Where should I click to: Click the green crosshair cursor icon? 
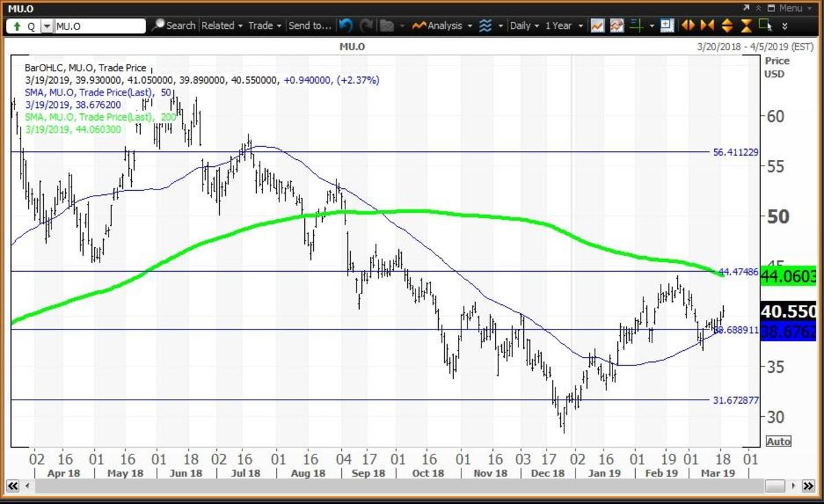pos(637,25)
